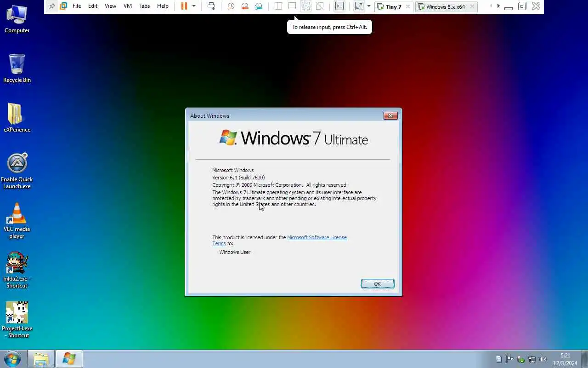
Task: Select the Enable Quick Launch.exe icon
Action: pos(17,171)
